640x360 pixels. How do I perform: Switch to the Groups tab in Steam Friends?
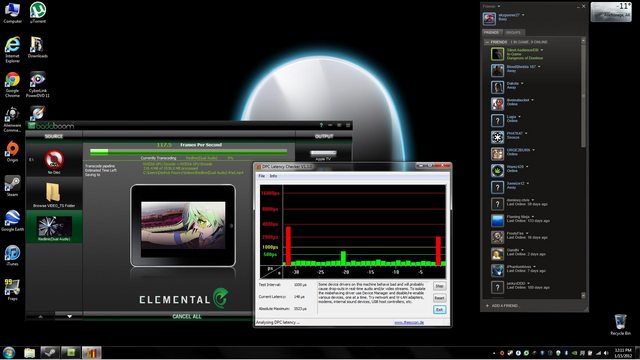click(x=513, y=32)
